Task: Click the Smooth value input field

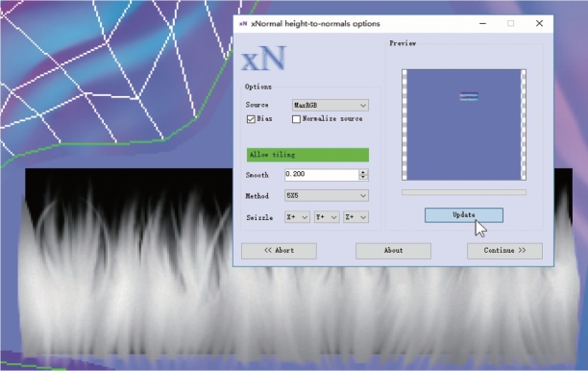Action: click(x=322, y=174)
